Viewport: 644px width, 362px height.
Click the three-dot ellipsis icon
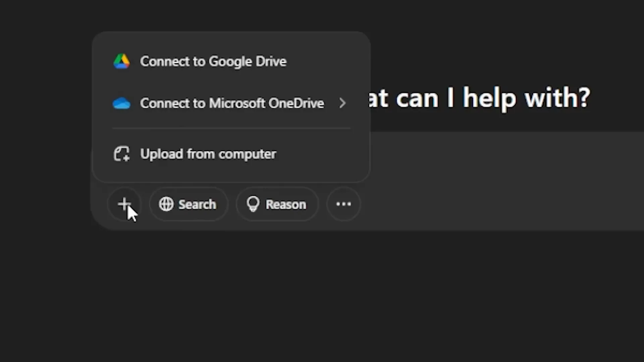(x=343, y=204)
